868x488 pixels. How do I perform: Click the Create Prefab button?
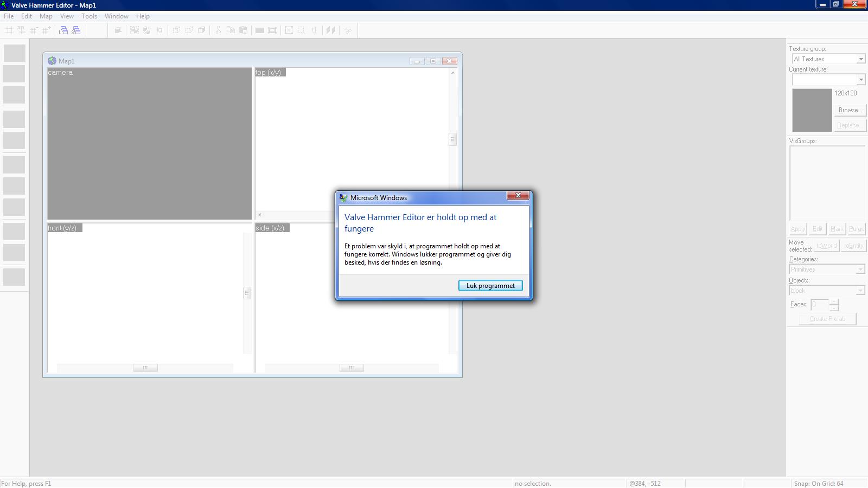coord(827,319)
